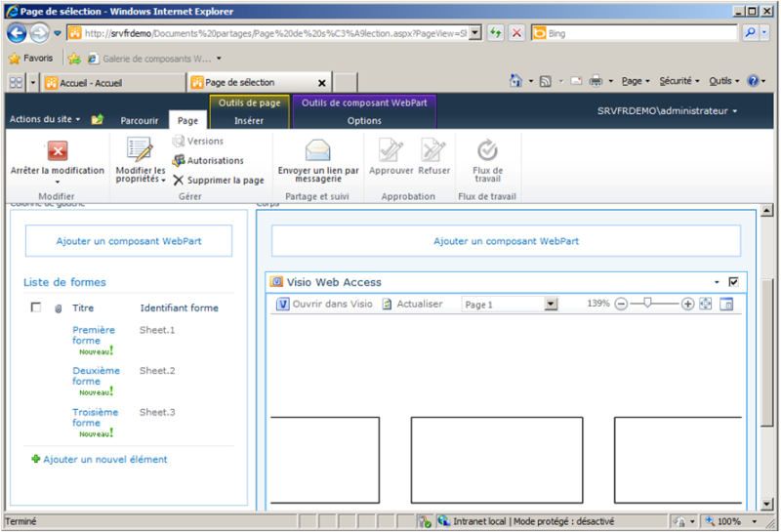781x532 pixels.
Task: Click the navigate up folder icon
Action: pyautogui.click(x=97, y=119)
